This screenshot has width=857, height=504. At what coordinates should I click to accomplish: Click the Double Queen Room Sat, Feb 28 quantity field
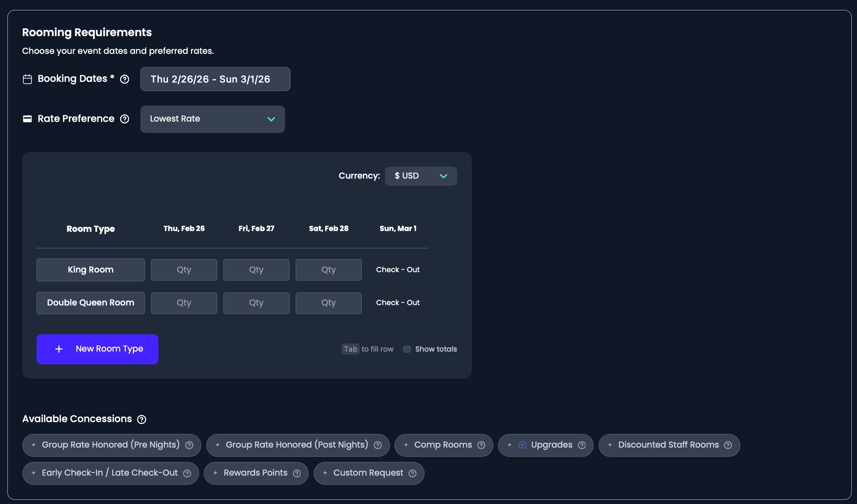coord(329,303)
